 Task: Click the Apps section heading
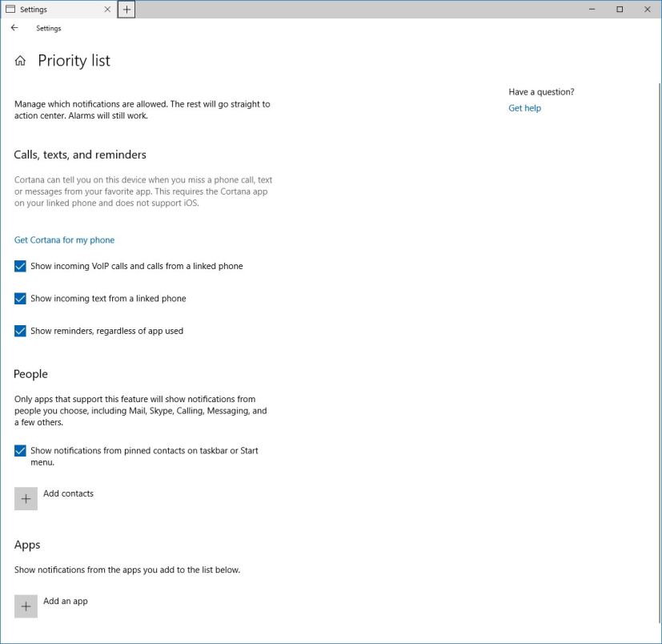(x=27, y=545)
